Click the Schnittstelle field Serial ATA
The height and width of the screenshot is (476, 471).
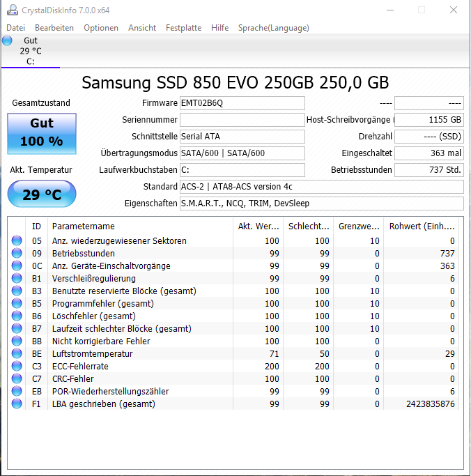point(242,137)
